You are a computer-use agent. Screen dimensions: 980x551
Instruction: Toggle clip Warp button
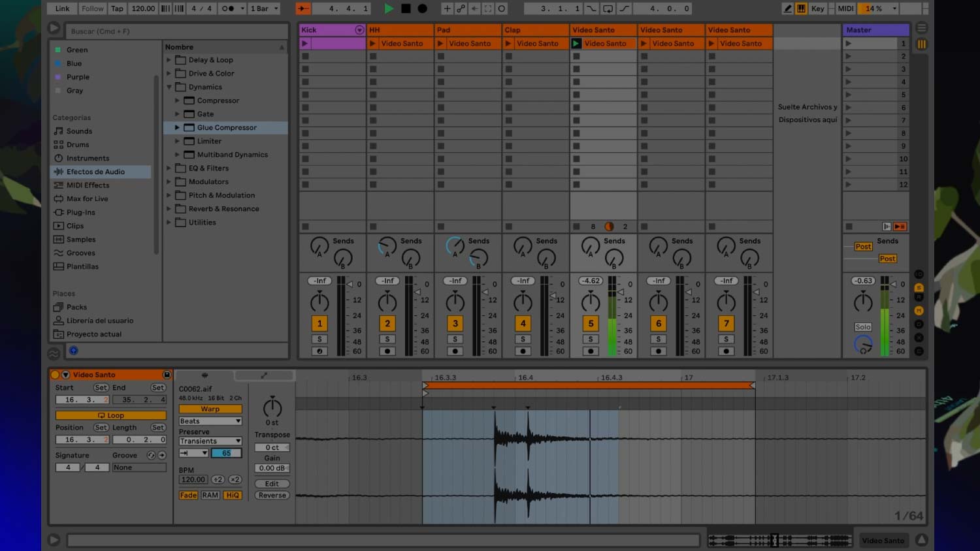point(210,409)
